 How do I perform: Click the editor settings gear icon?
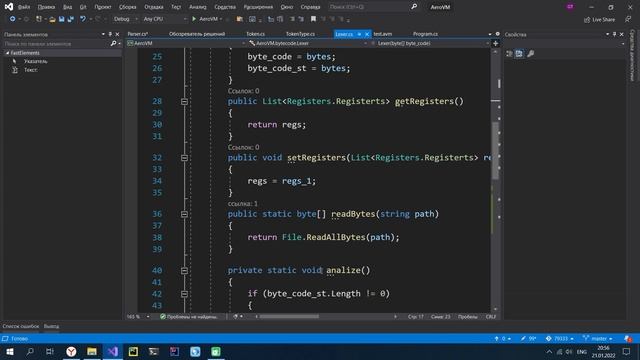coord(498,34)
